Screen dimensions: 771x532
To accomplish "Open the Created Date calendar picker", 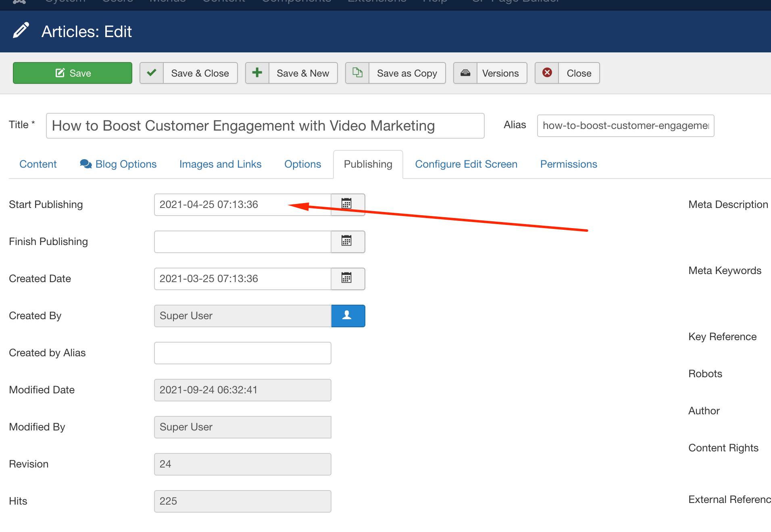I will (347, 278).
